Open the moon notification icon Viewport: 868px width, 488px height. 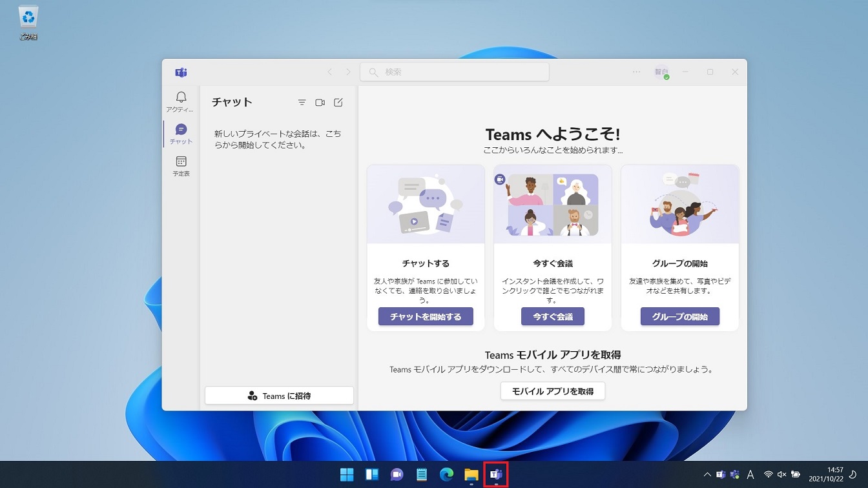coord(853,474)
